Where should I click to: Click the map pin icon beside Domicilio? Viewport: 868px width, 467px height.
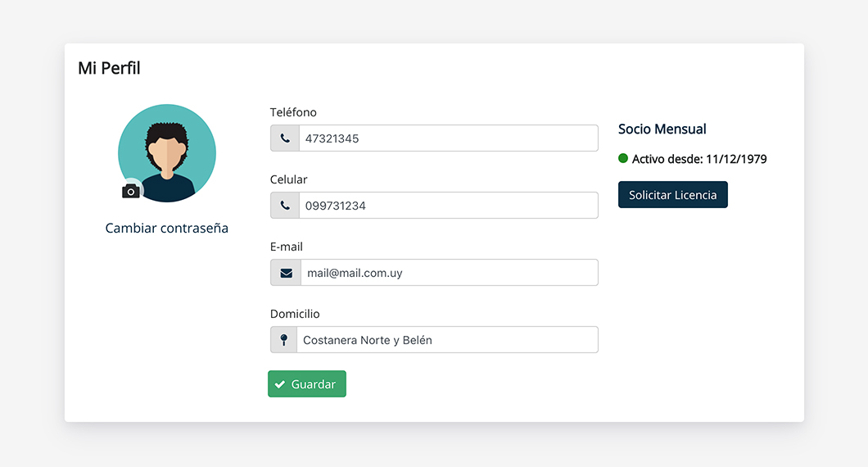[x=284, y=339]
